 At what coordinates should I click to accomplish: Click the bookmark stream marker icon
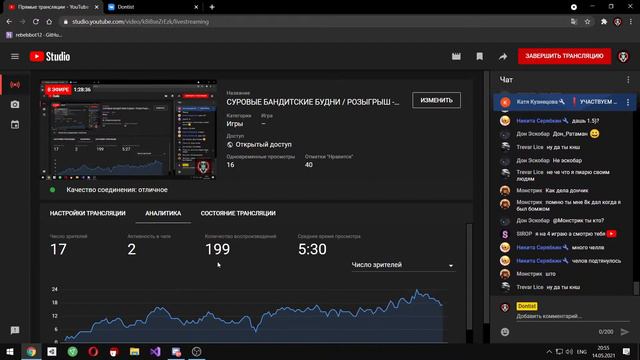pyautogui.click(x=480, y=56)
